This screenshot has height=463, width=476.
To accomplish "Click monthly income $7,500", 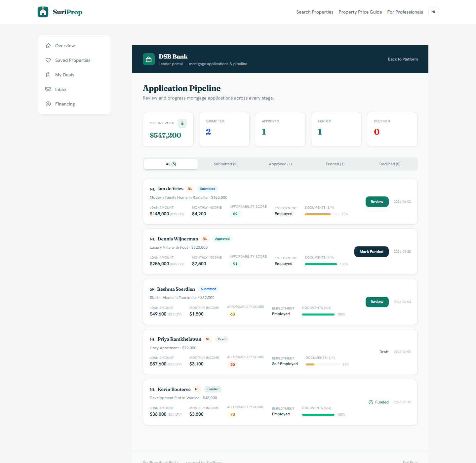I will pos(199,264).
